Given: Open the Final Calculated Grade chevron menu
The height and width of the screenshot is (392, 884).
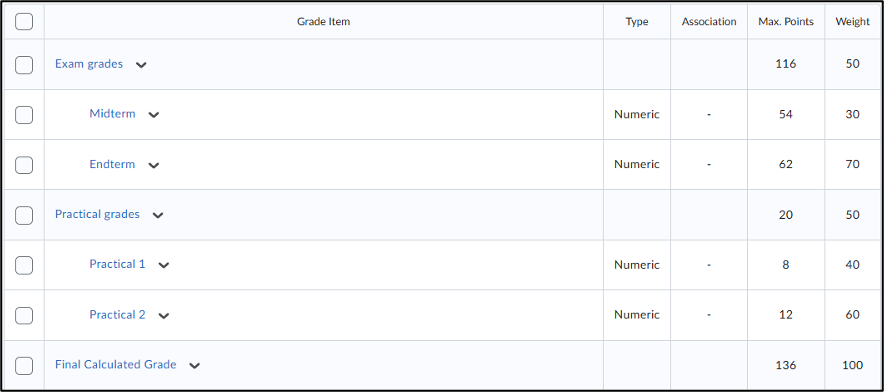Looking at the screenshot, I should pos(195,365).
